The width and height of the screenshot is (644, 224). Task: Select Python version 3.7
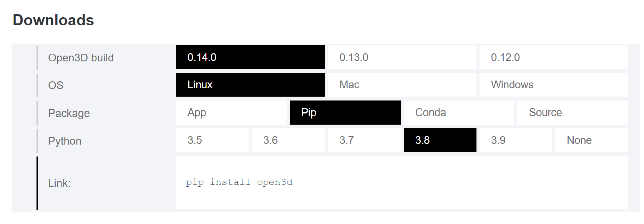pos(363,140)
